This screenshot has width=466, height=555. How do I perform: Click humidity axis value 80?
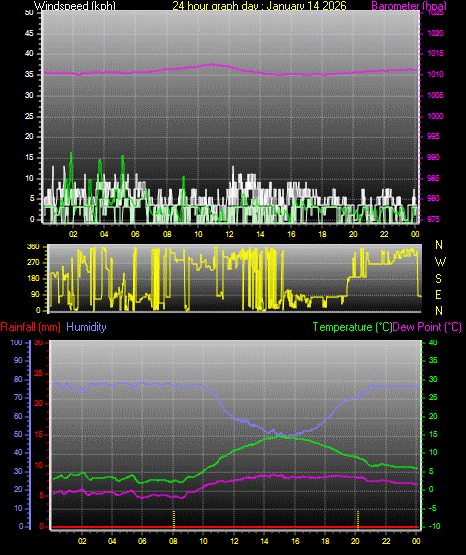pos(18,379)
